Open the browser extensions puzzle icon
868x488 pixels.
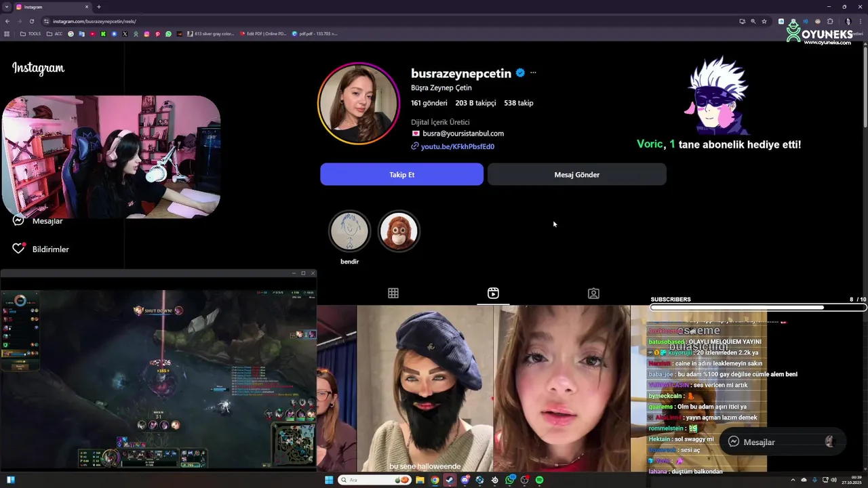[830, 21]
